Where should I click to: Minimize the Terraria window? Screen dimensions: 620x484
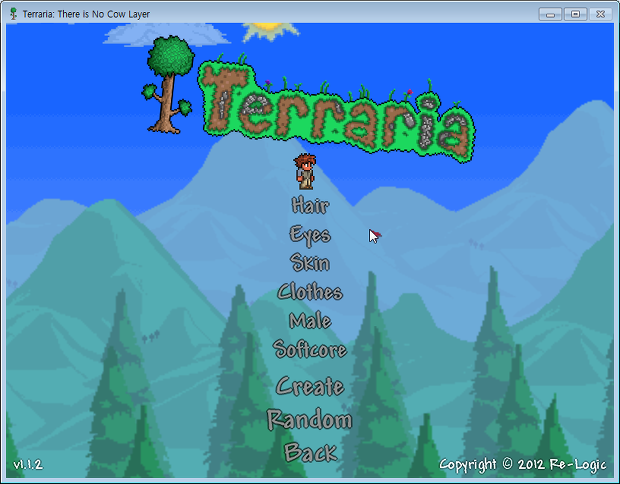(x=550, y=14)
